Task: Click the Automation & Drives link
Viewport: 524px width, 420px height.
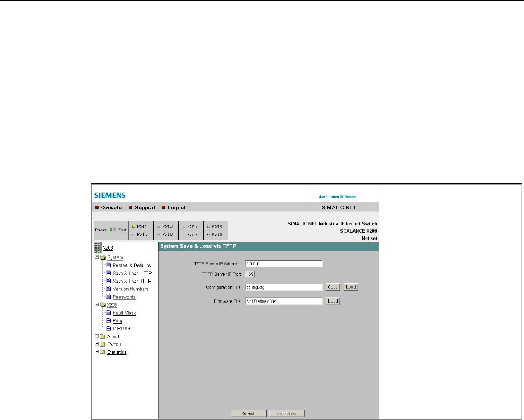Action: pos(337,197)
